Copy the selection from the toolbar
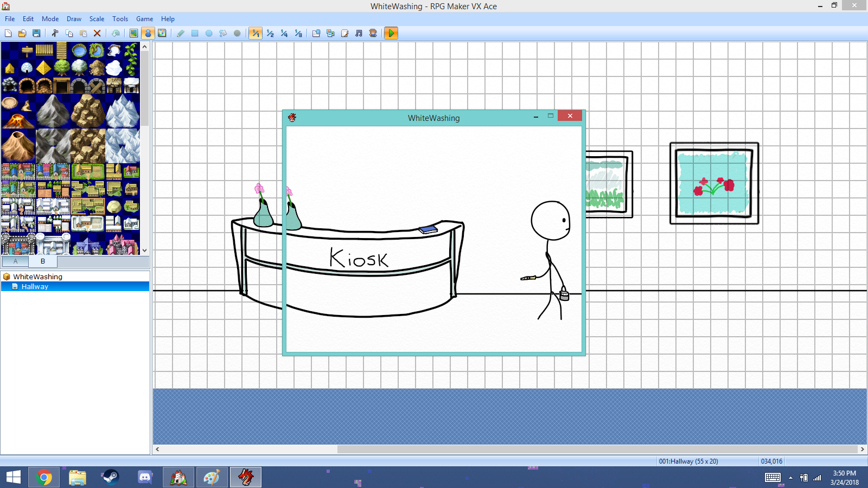 tap(69, 33)
